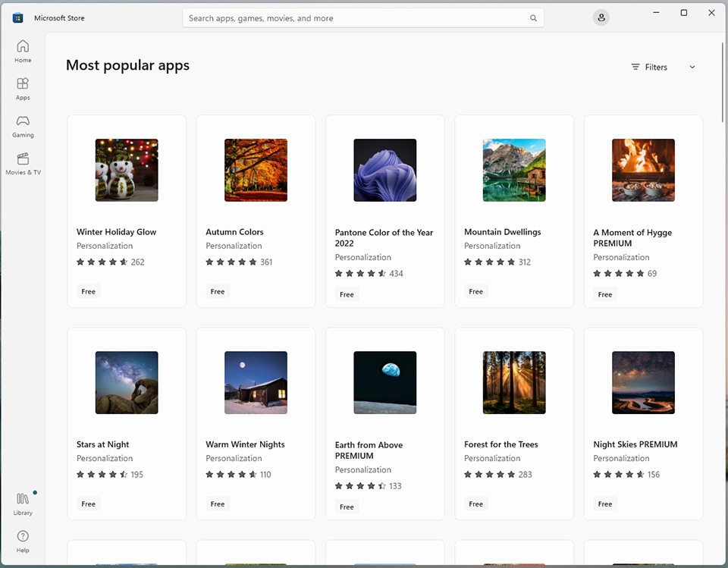Expand the Filters dropdown chevron
Image resolution: width=728 pixels, height=568 pixels.
(x=692, y=67)
